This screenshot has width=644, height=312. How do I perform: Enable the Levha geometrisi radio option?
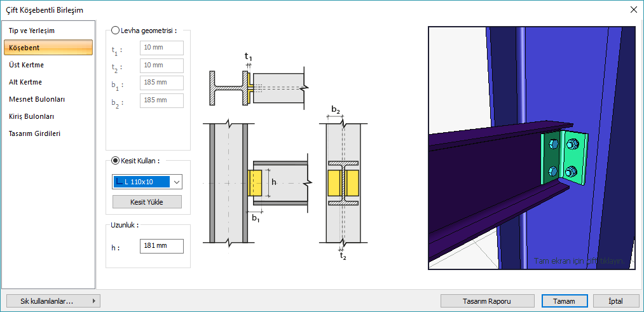tap(115, 30)
